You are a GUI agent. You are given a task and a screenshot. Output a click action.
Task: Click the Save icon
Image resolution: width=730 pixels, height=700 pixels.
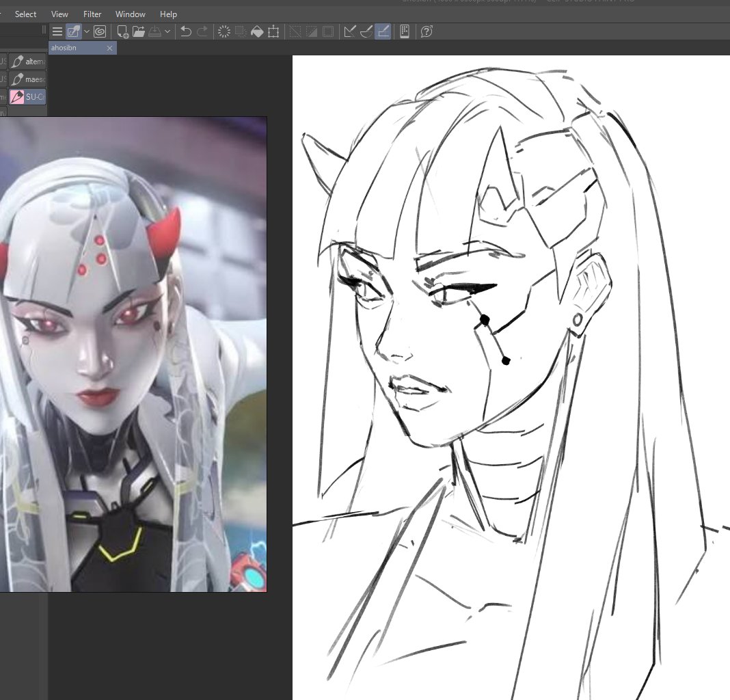(155, 31)
